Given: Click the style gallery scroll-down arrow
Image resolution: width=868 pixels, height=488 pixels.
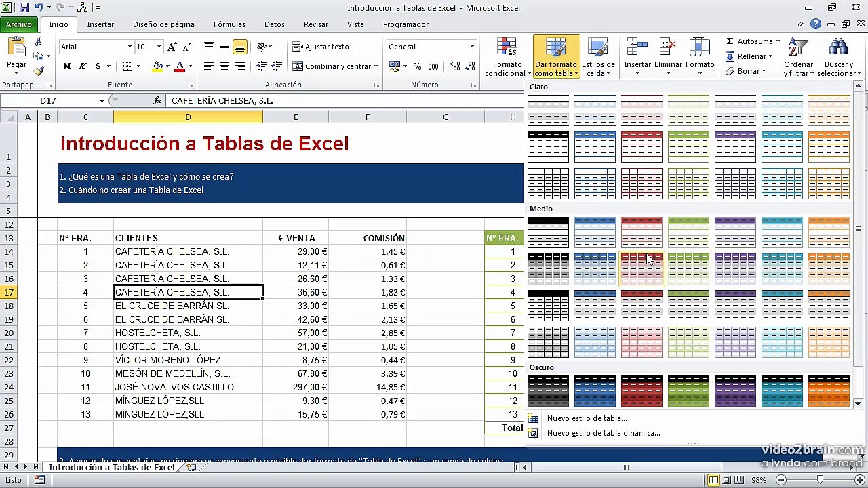Looking at the screenshot, I should click(858, 403).
